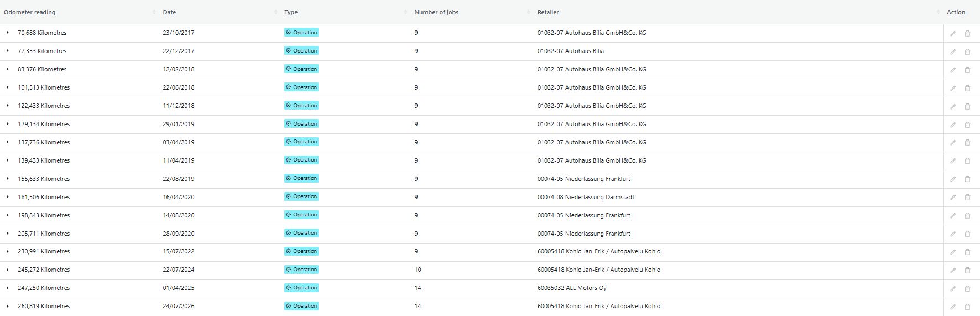The width and height of the screenshot is (980, 316).
Task: Sort by Number of jobs column
Action: tap(528, 12)
